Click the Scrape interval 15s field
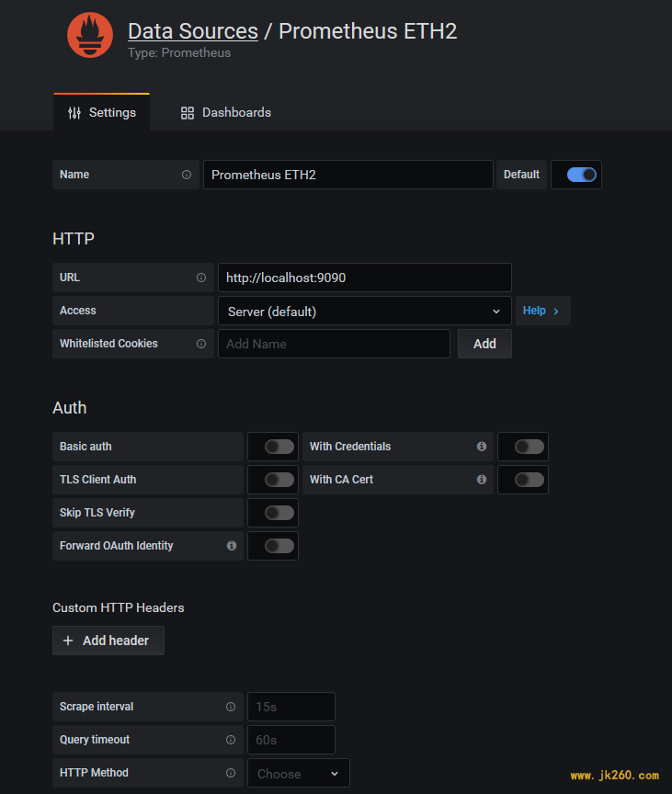Viewport: 672px width, 794px height. pos(291,707)
